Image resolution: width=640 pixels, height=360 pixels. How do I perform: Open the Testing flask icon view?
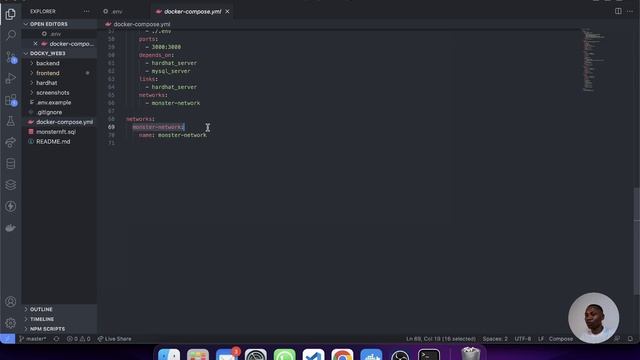pyautogui.click(x=11, y=121)
